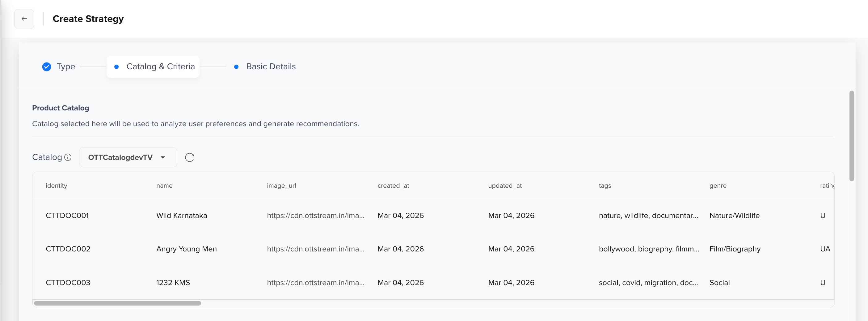
Task: Click the vertical page scrollbar
Action: [852, 136]
